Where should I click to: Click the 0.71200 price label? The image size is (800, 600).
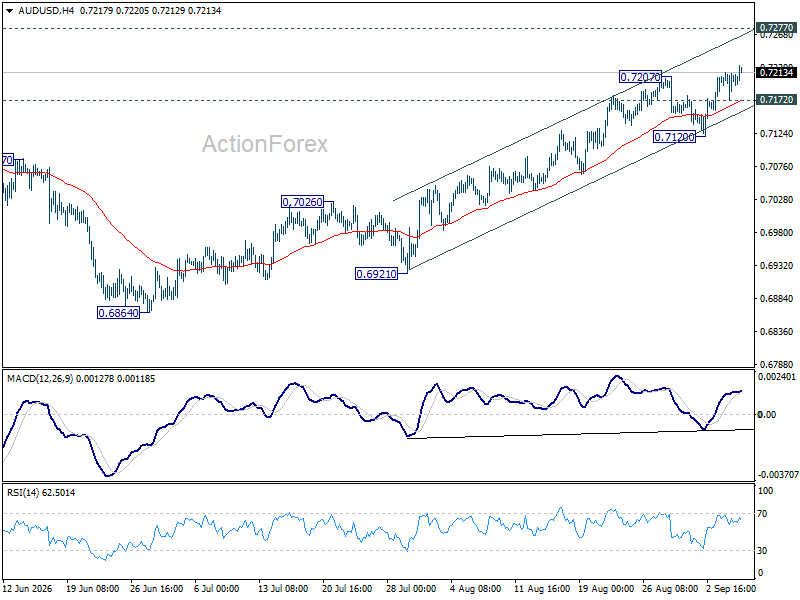pos(674,137)
